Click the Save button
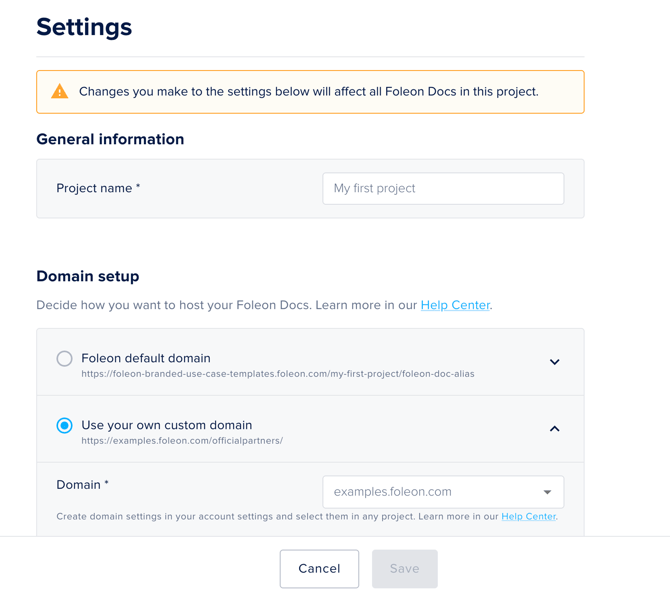This screenshot has height=598, width=670. tap(404, 569)
